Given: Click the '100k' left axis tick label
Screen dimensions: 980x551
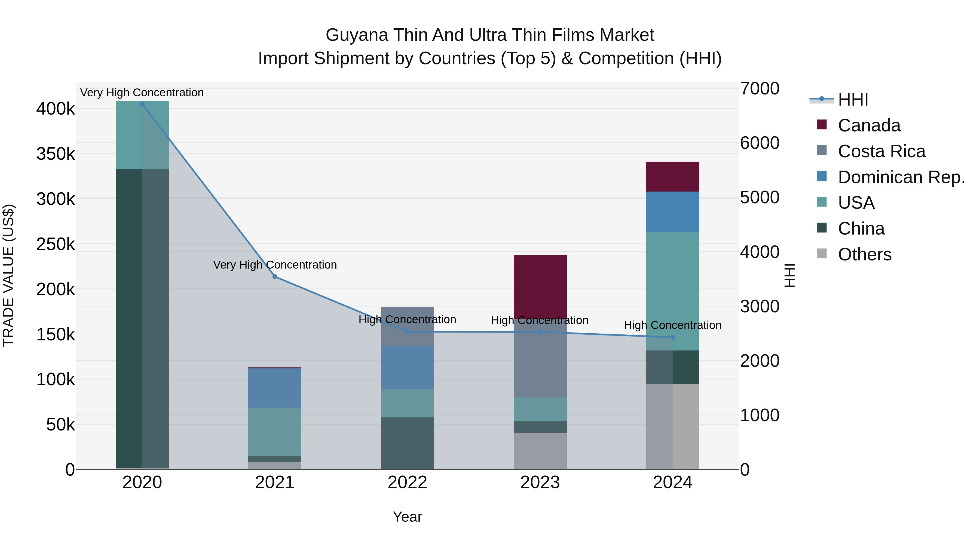Looking at the screenshot, I should coord(56,379).
